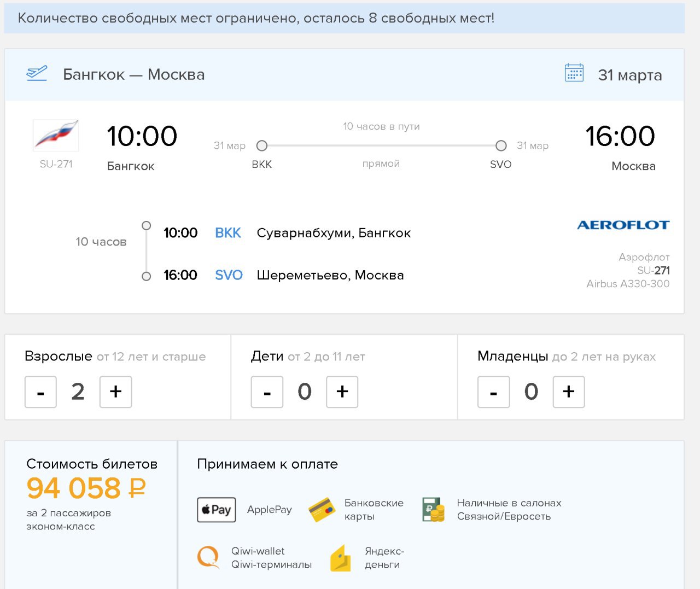Decrease the number of infants (Младенцы)

tap(493, 392)
